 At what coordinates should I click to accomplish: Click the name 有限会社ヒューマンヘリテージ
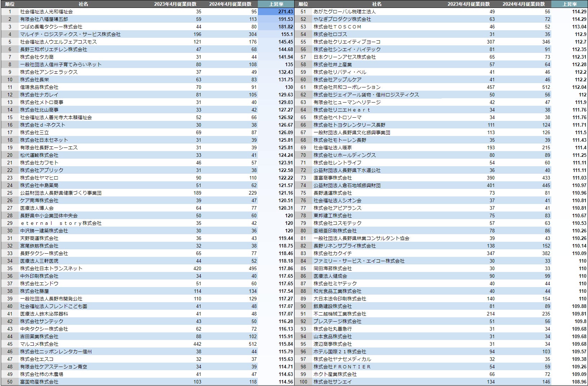click(347, 102)
